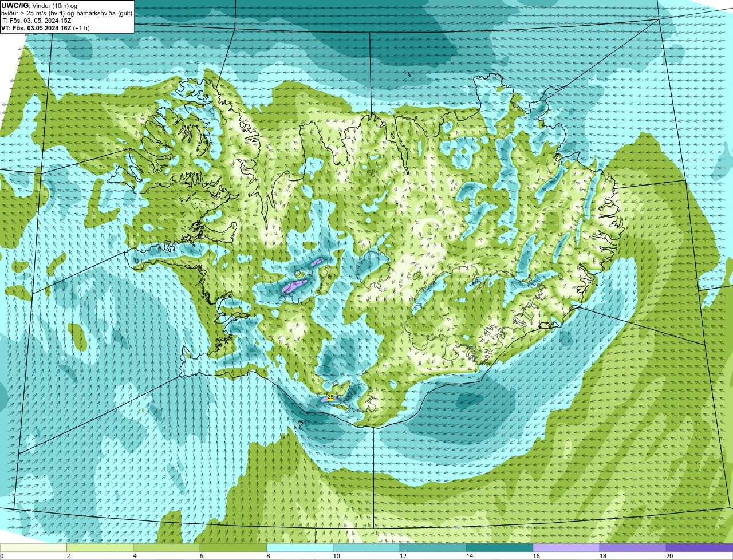Click the 'IT: Fös. 03. 05. 2024 15Z' line
Image resolution: width=733 pixels, height=560 pixels.
(36, 21)
